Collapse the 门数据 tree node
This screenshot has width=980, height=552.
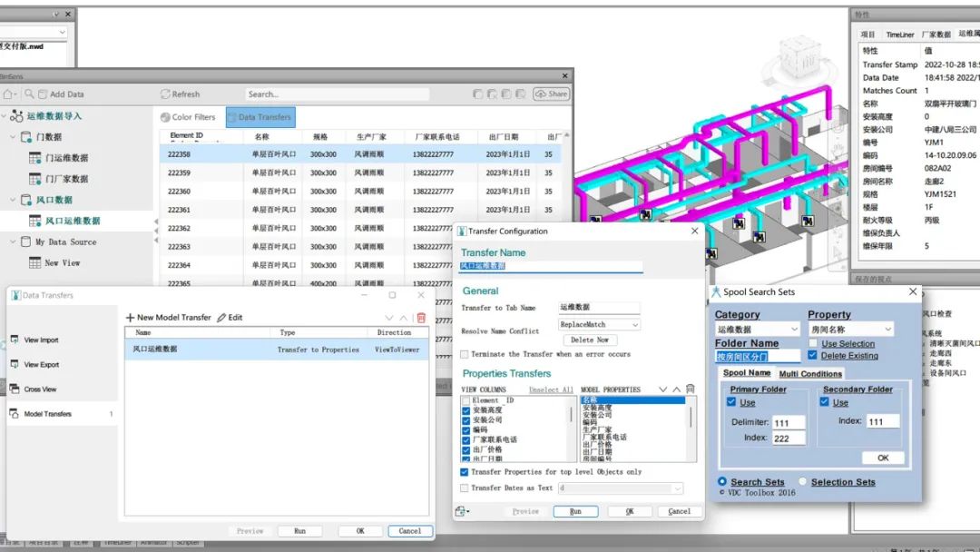point(12,137)
